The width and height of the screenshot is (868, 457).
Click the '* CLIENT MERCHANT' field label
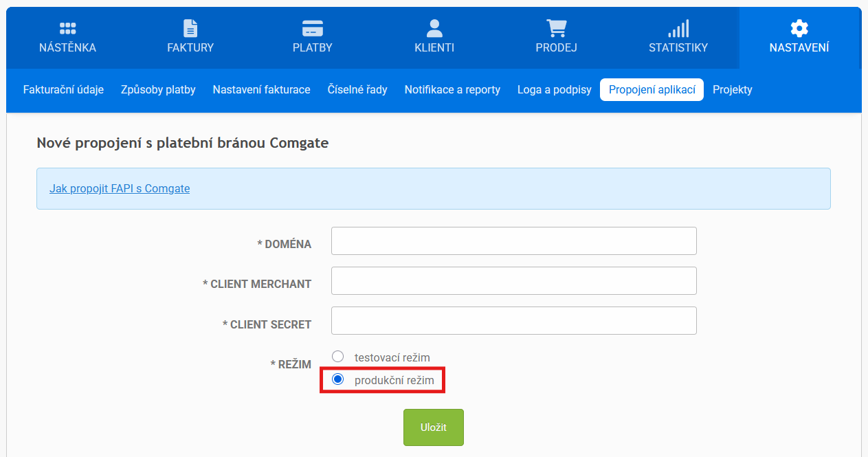(257, 284)
